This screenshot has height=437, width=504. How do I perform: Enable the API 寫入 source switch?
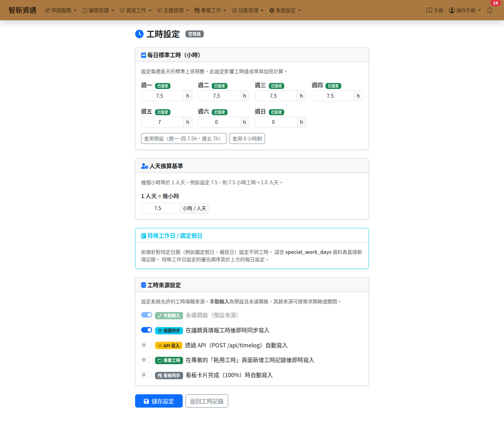click(x=147, y=345)
